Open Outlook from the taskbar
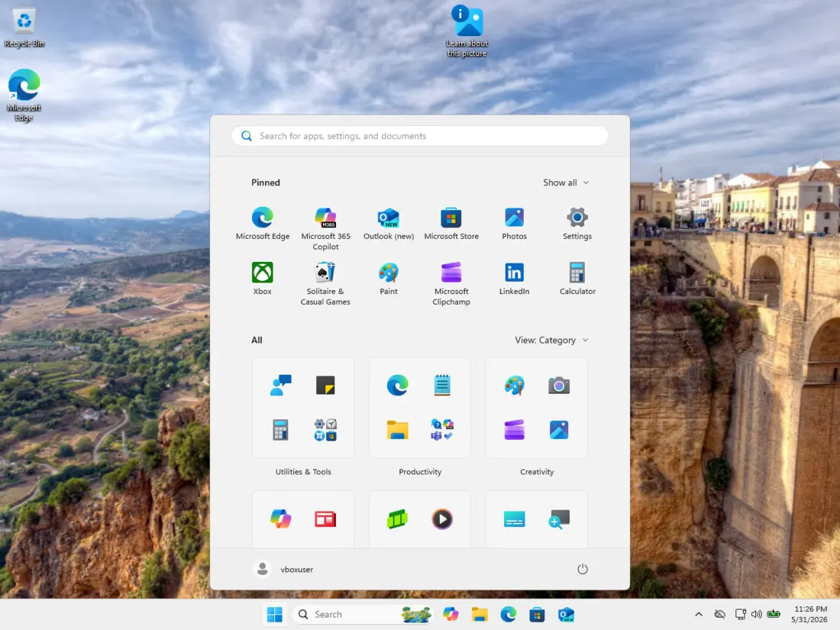 pyautogui.click(x=566, y=614)
